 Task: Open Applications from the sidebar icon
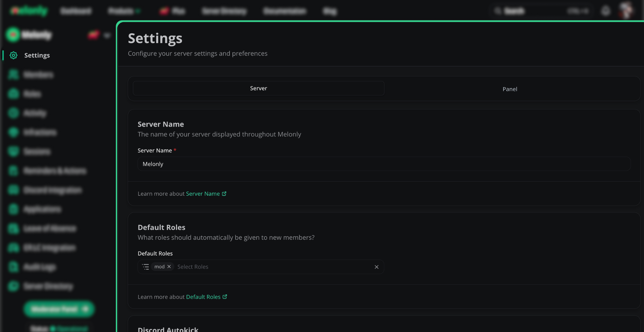point(13,209)
